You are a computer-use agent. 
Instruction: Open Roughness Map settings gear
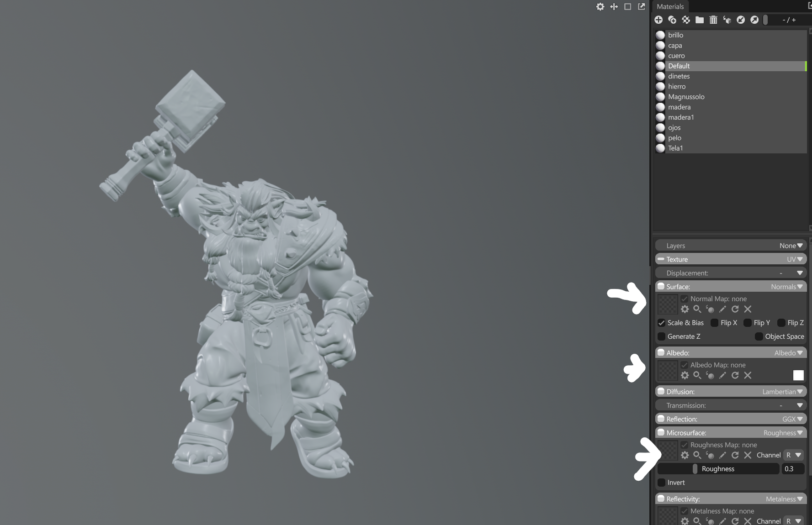(x=685, y=455)
